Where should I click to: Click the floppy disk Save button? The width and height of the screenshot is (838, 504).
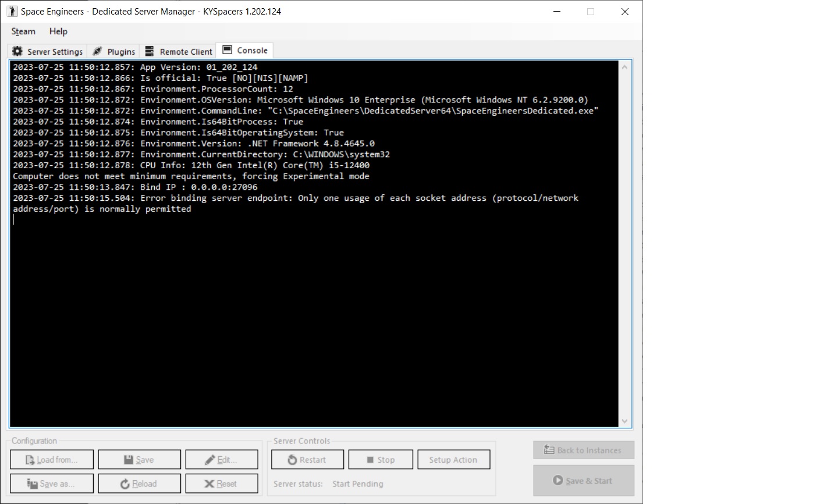coord(139,460)
